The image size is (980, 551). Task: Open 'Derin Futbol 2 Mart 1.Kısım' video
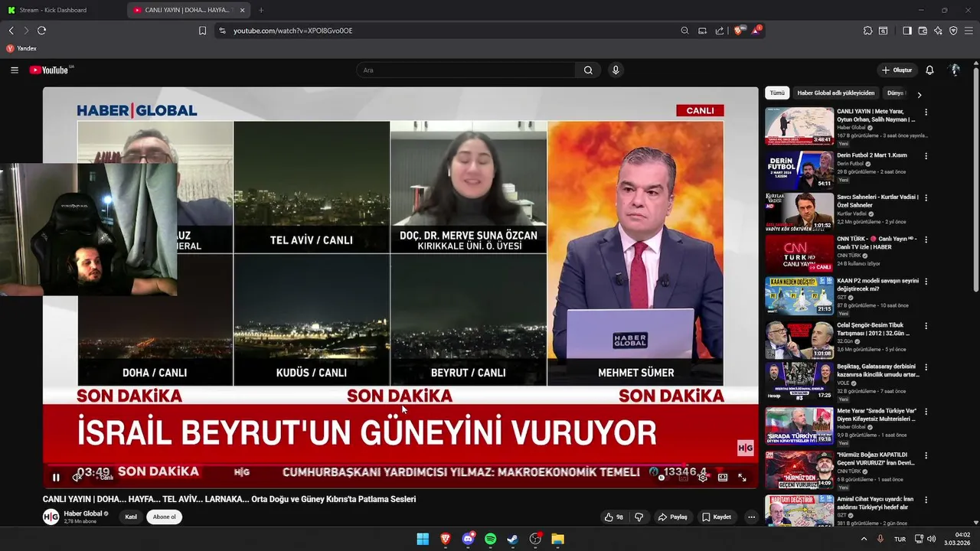tap(871, 155)
